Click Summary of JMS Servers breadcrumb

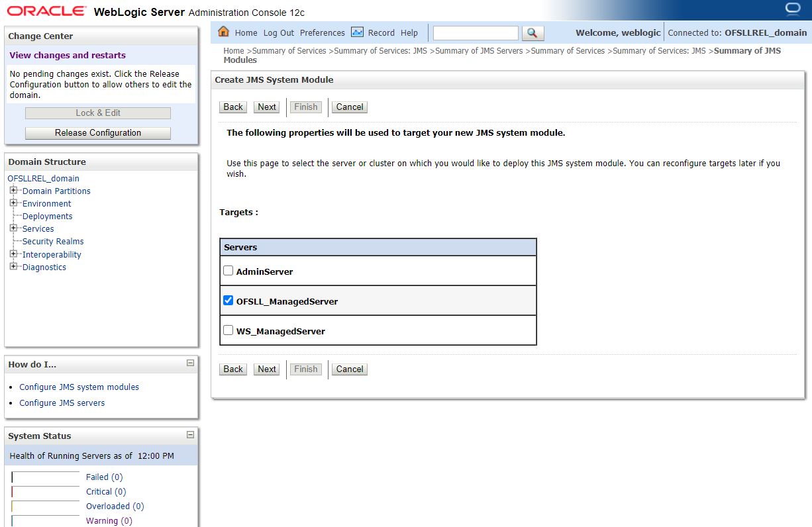[479, 50]
